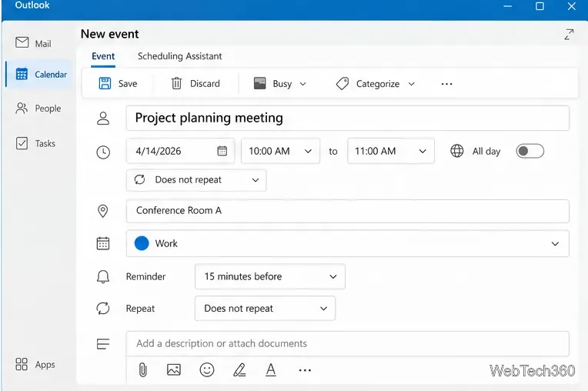Click the Save floppy disk icon
588x391 pixels.
coord(105,83)
